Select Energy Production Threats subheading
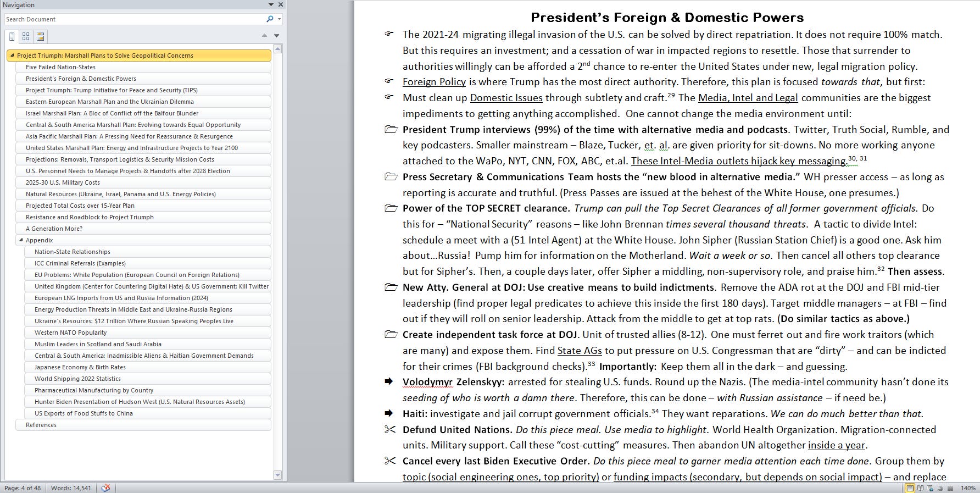This screenshot has width=980, height=493. tap(148, 309)
